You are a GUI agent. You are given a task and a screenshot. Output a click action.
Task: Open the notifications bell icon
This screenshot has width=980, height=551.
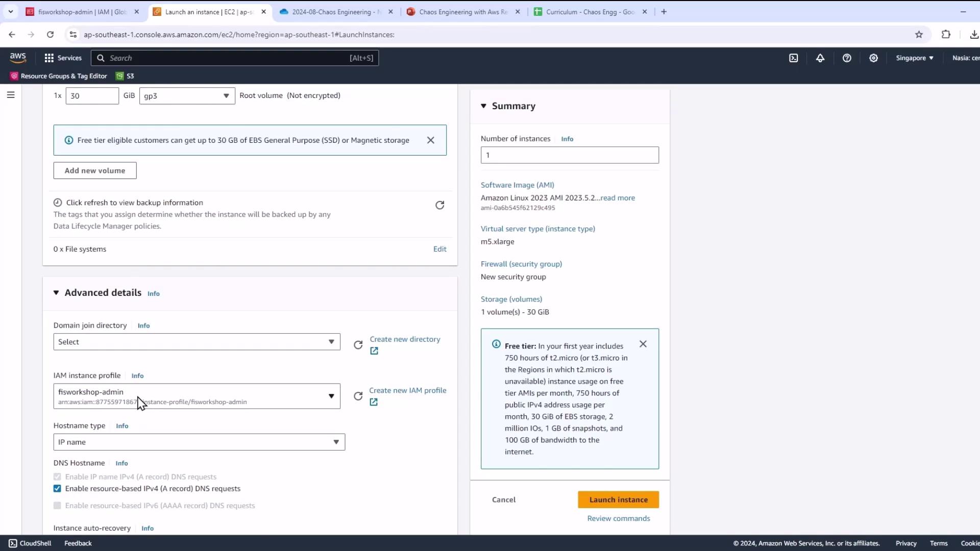820,58
